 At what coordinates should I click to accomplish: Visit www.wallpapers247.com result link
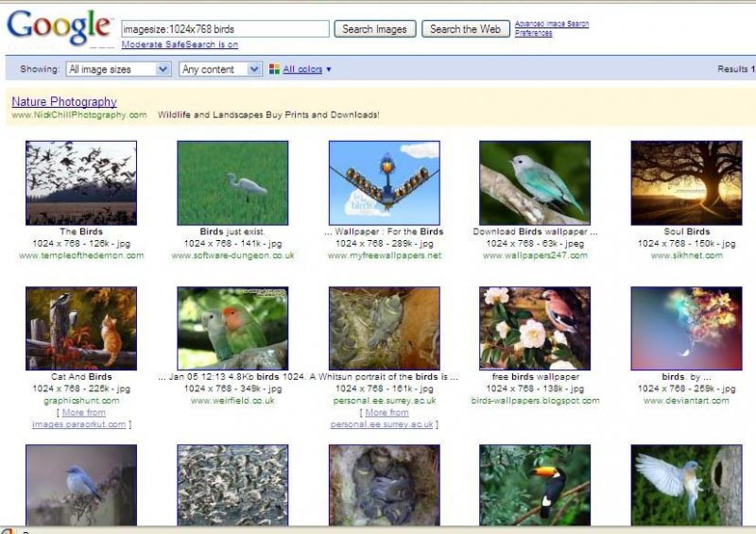[535, 255]
